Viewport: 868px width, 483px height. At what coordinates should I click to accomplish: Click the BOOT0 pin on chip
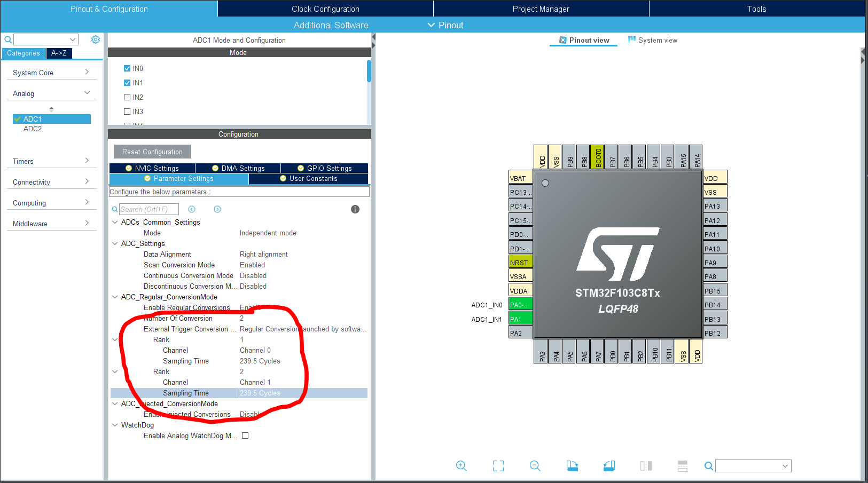pos(597,157)
